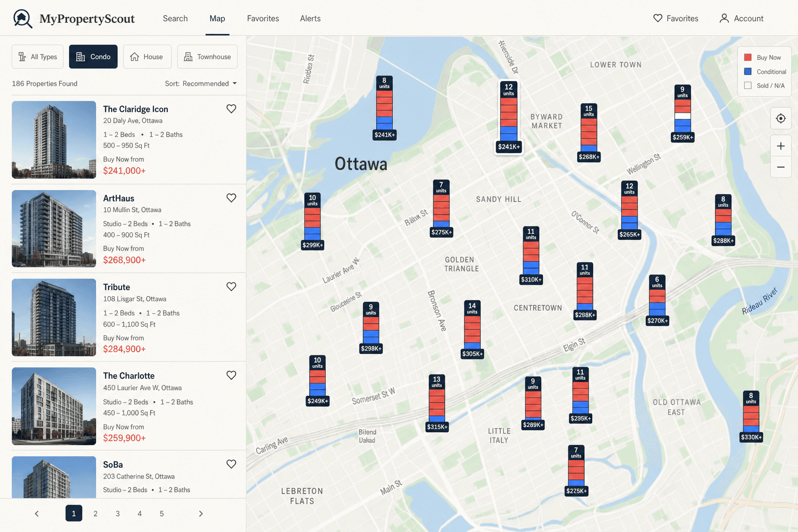Select the 8 units $330K+ marker
The image size is (798, 532).
coord(751,417)
